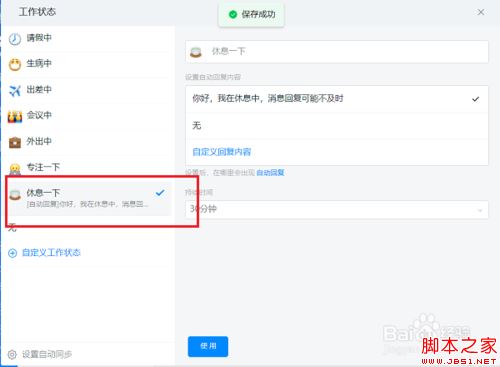This screenshot has height=367, width=500.
Task: Select the 无 status in the left list
Action: 12,228
